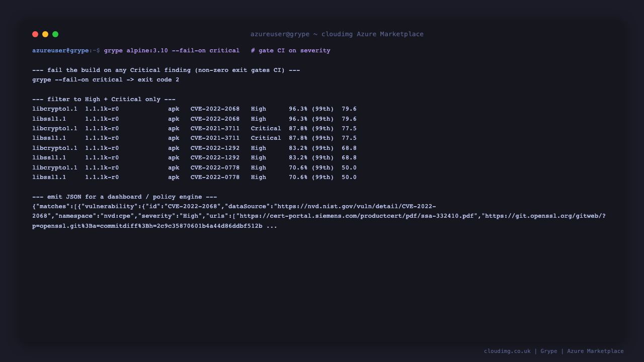Click the git.openssl.org gitweb URL
Image resolution: width=644 pixels, height=362 pixels.
click(x=545, y=216)
